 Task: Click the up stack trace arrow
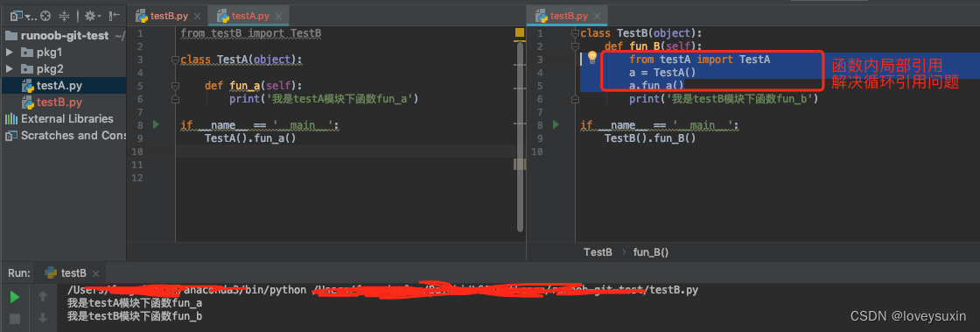[x=43, y=296]
